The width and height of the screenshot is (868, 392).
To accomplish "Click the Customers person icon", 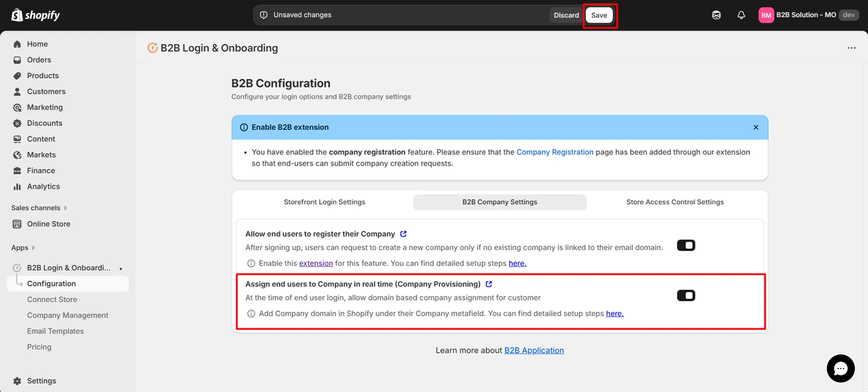I will 17,91.
